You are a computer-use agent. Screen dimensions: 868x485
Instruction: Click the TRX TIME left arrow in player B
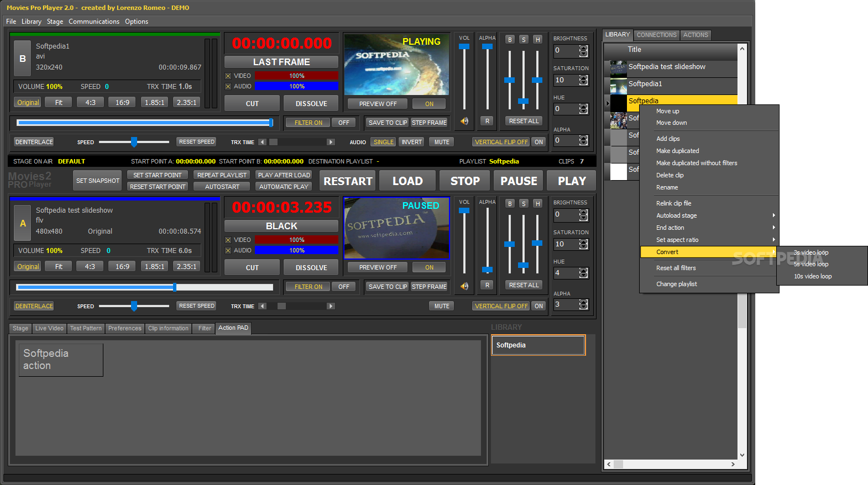click(263, 142)
